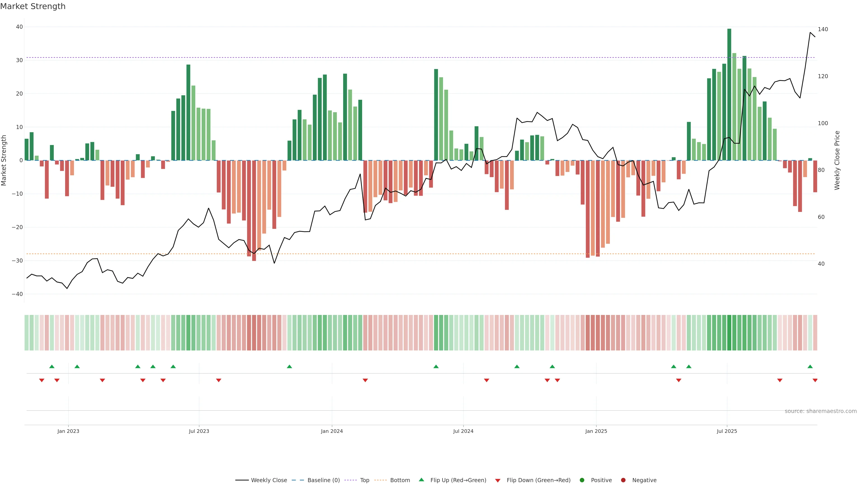Viewport: 868px width, 488px height.
Task: Click the Positive green circle legend icon
Action: [582, 480]
